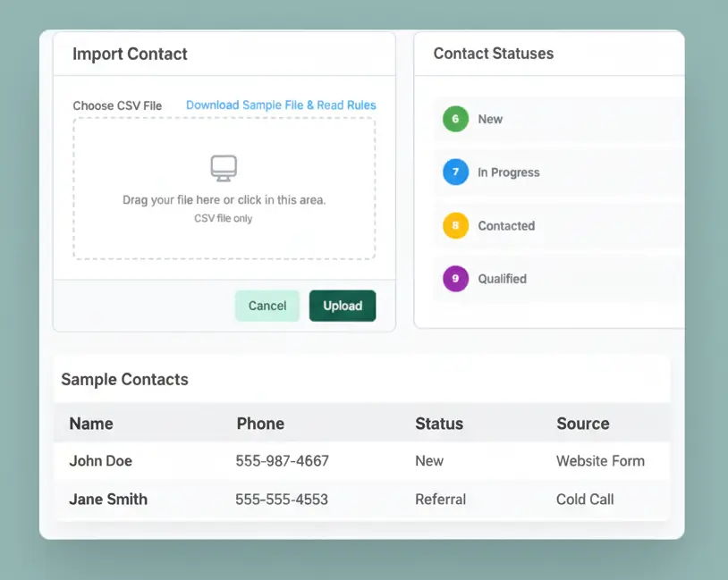This screenshot has height=580, width=728.
Task: Sort by the Source column header
Action: coord(582,424)
